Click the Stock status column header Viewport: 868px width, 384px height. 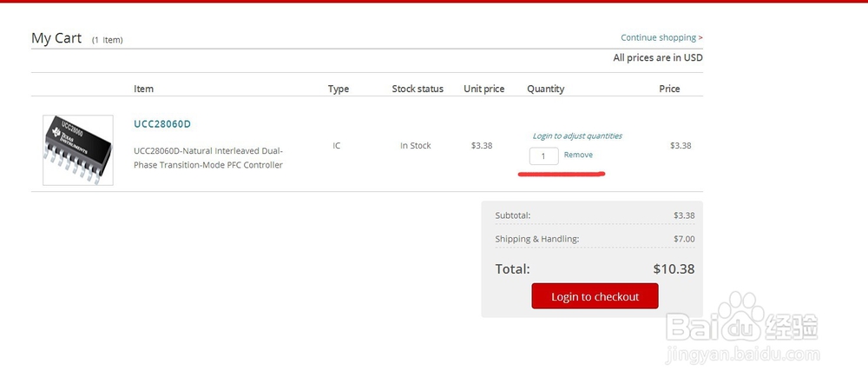(x=418, y=89)
